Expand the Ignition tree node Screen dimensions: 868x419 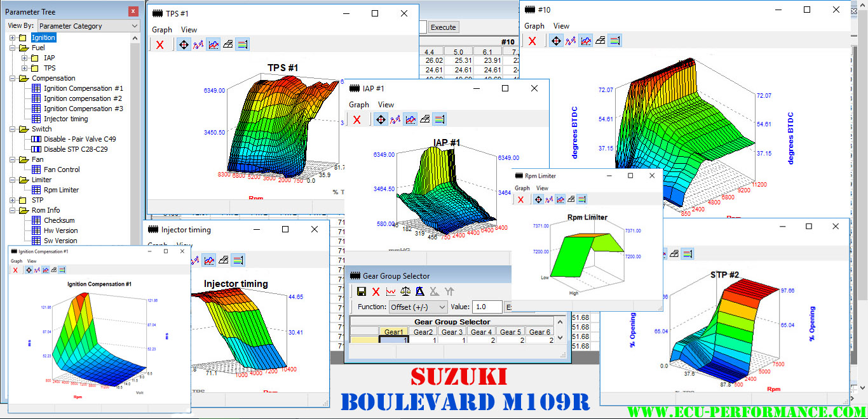click(13, 37)
